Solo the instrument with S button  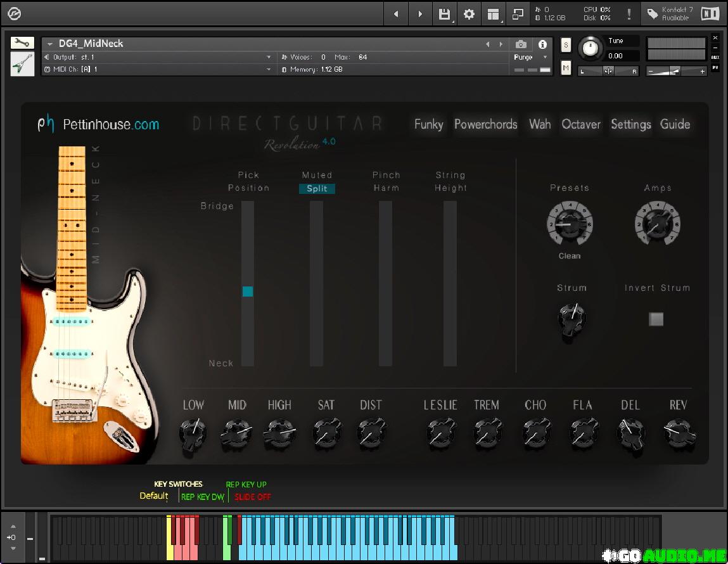click(x=566, y=45)
